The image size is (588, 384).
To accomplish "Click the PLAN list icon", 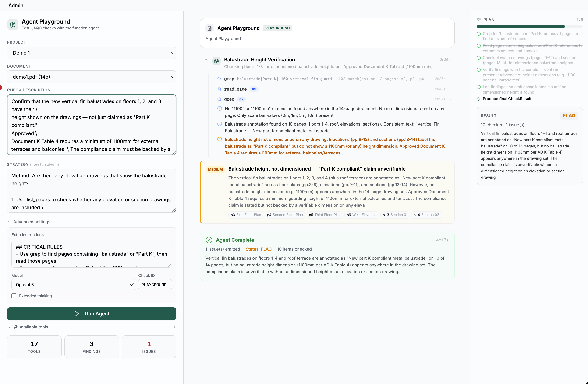I will pyautogui.click(x=479, y=20).
